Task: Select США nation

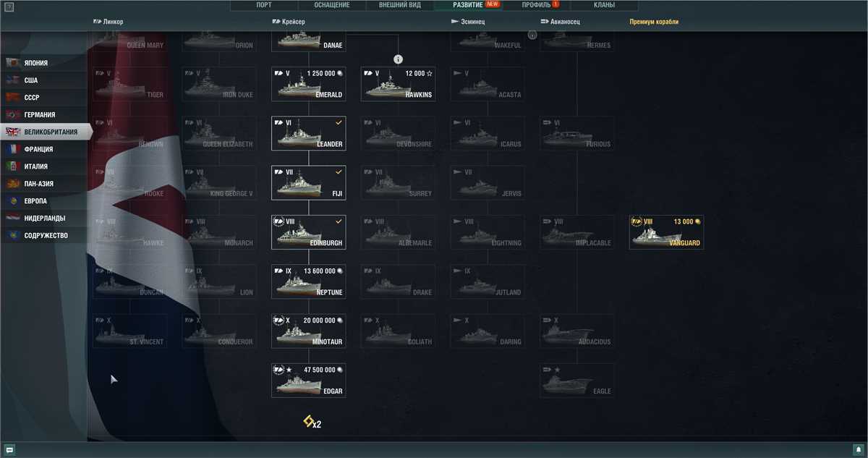Action: pyautogui.click(x=45, y=80)
